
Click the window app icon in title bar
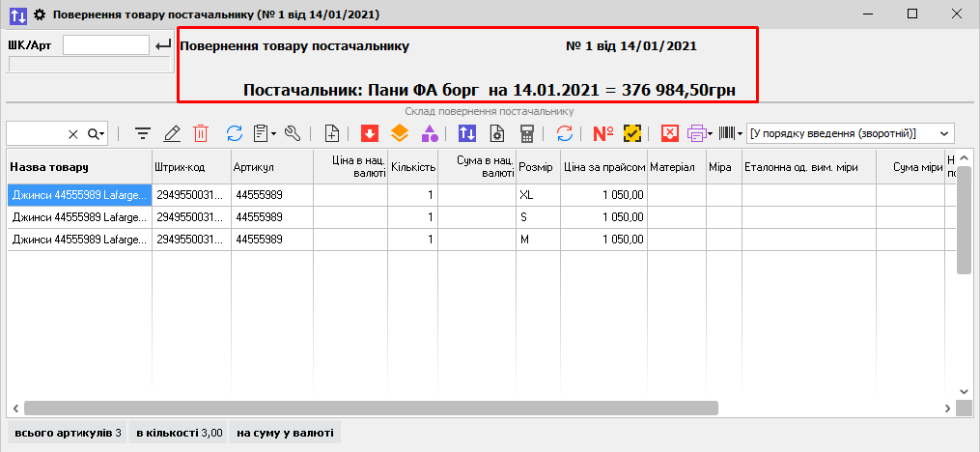pyautogui.click(x=18, y=14)
